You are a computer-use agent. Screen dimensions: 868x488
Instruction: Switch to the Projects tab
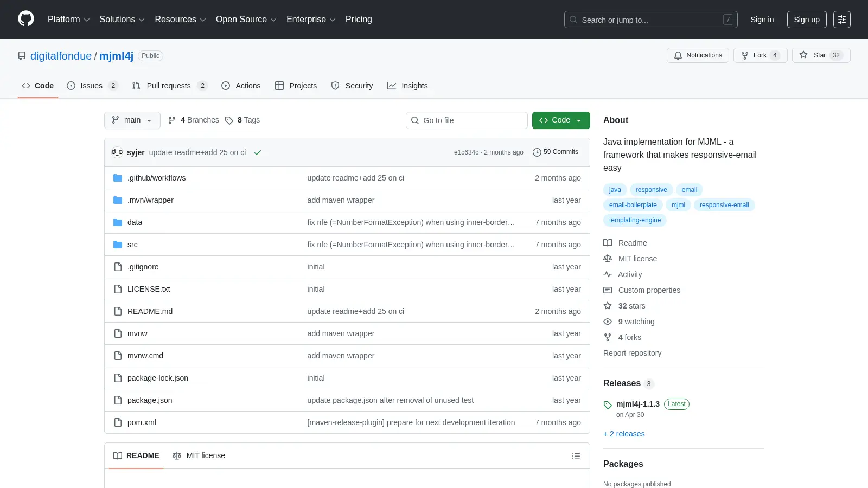click(x=296, y=86)
